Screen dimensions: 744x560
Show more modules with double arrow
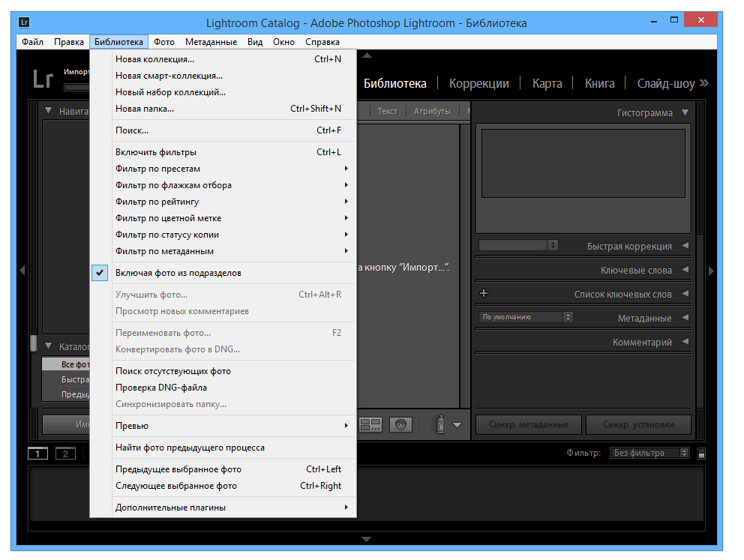coord(704,83)
